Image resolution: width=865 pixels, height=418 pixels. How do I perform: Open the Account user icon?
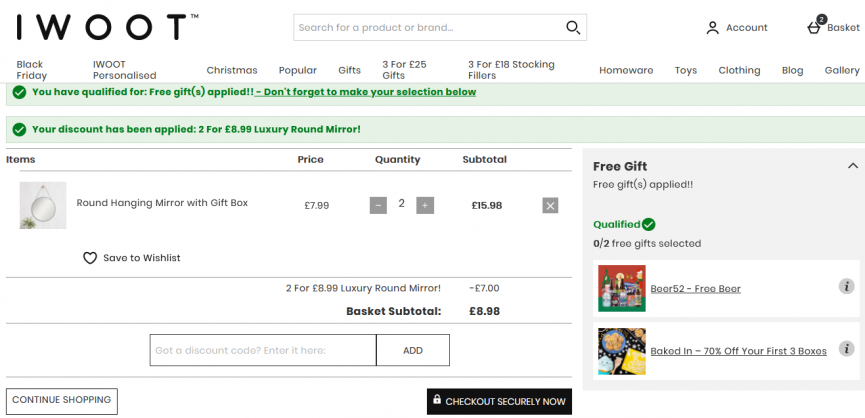tap(712, 28)
